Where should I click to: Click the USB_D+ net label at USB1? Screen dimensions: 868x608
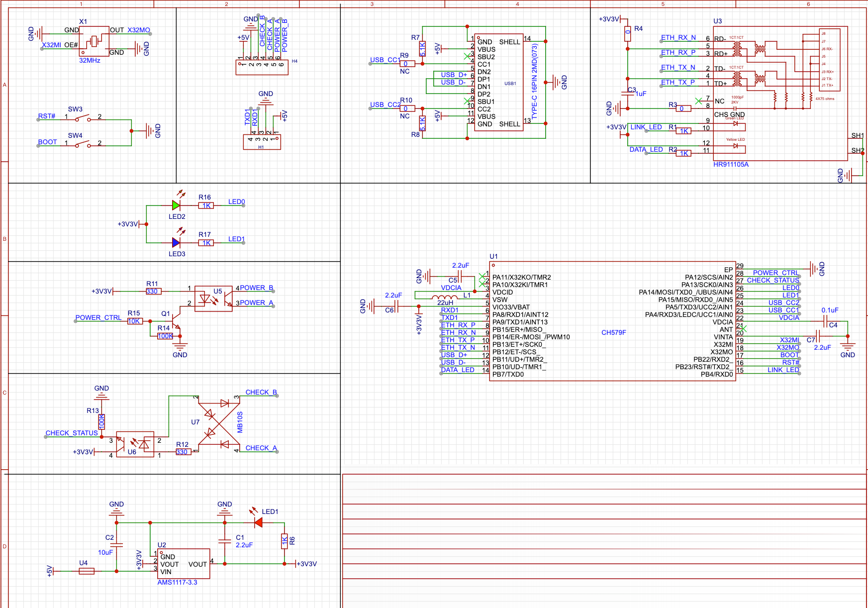click(x=454, y=75)
